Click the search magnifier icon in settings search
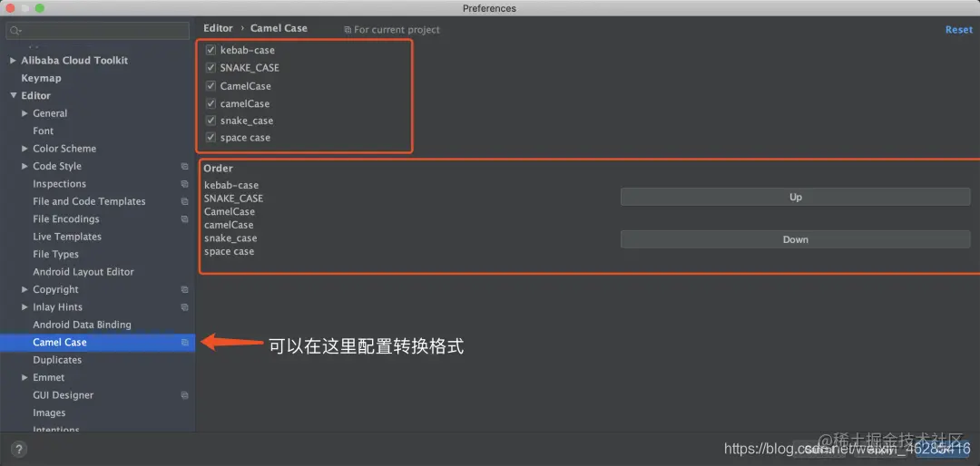The width and height of the screenshot is (980, 466). [x=15, y=31]
